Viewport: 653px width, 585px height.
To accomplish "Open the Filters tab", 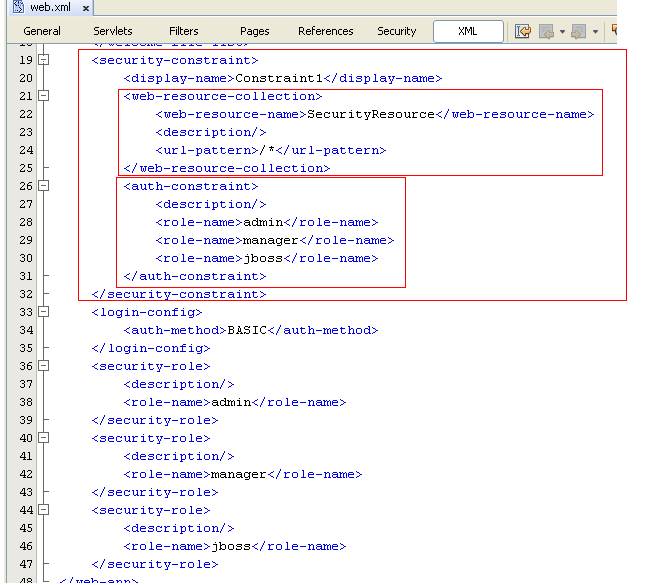I will coord(184,31).
